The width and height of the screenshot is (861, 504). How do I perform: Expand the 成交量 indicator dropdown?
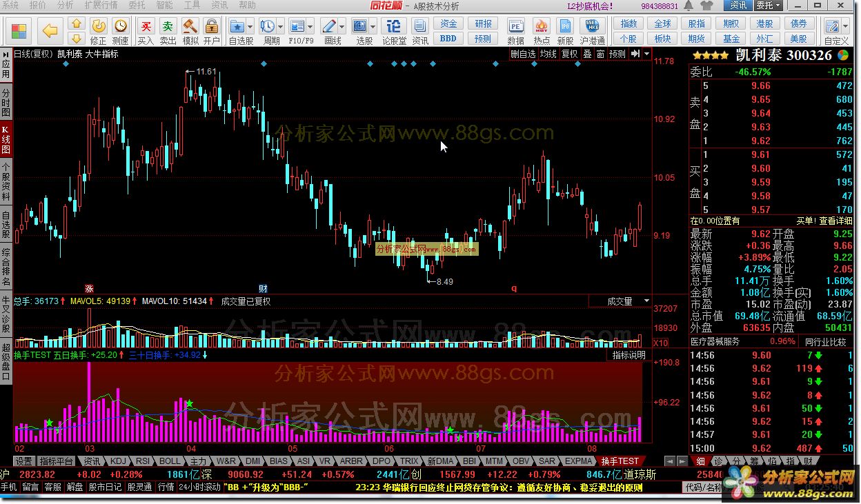[646, 301]
